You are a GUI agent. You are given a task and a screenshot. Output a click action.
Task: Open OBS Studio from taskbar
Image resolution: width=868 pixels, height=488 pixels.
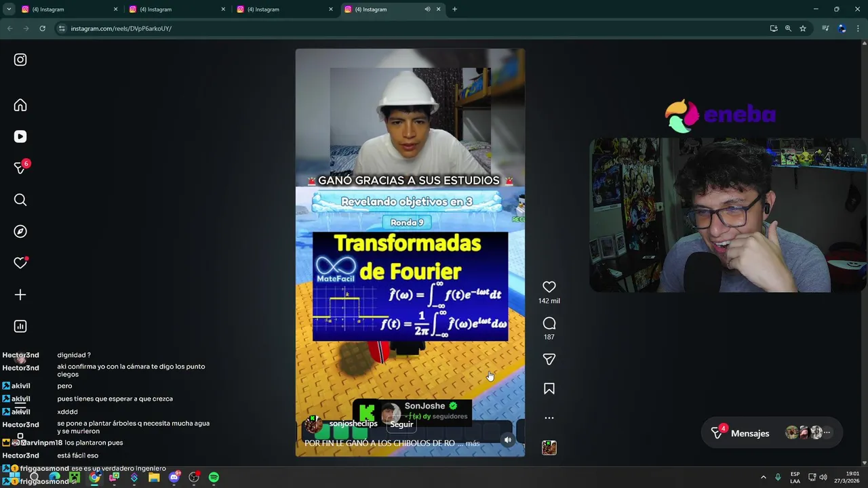[x=194, y=477]
